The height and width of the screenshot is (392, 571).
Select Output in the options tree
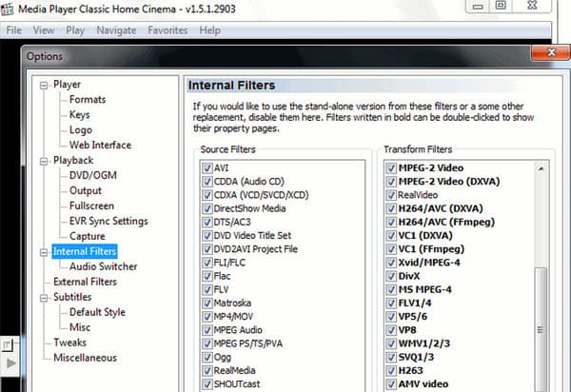[x=86, y=190]
